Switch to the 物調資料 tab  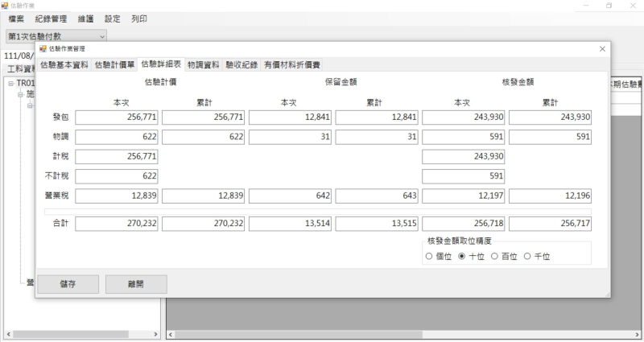click(204, 65)
